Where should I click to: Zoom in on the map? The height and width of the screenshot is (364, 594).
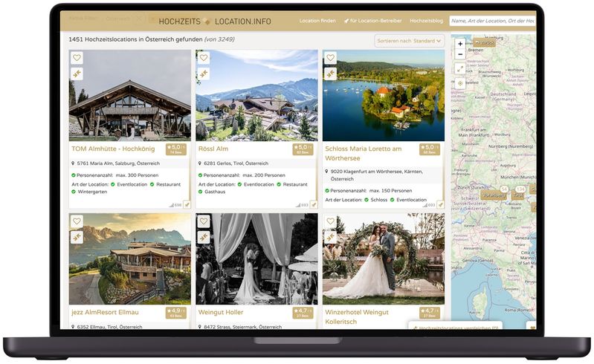pos(460,44)
